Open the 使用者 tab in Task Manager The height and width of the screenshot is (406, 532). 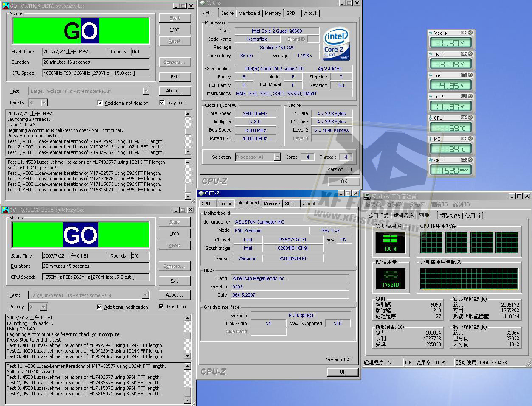pos(473,216)
